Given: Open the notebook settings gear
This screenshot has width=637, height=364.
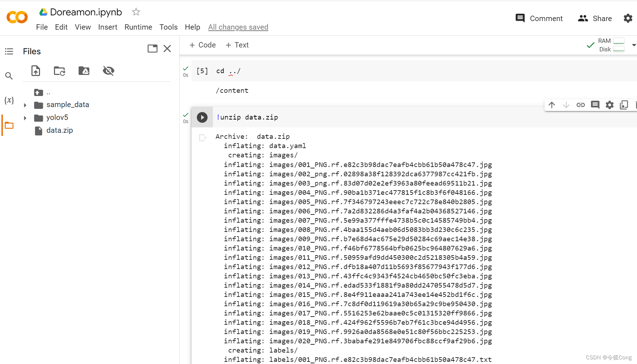Looking at the screenshot, I should click(628, 18).
